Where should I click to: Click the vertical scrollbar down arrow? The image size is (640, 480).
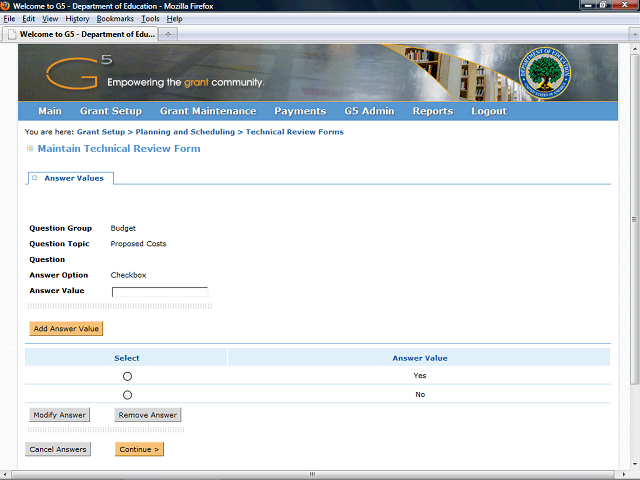[x=634, y=464]
